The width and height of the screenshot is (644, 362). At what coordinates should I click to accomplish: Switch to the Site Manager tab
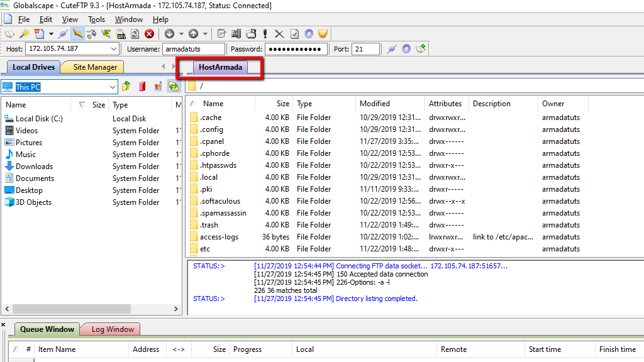click(x=95, y=67)
